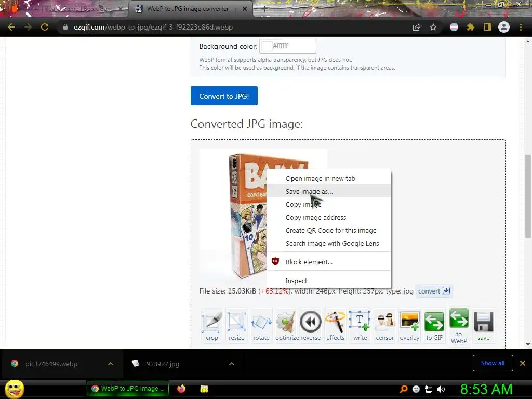This screenshot has height=399, width=532.
Task: Go back to previous page
Action: [11, 27]
